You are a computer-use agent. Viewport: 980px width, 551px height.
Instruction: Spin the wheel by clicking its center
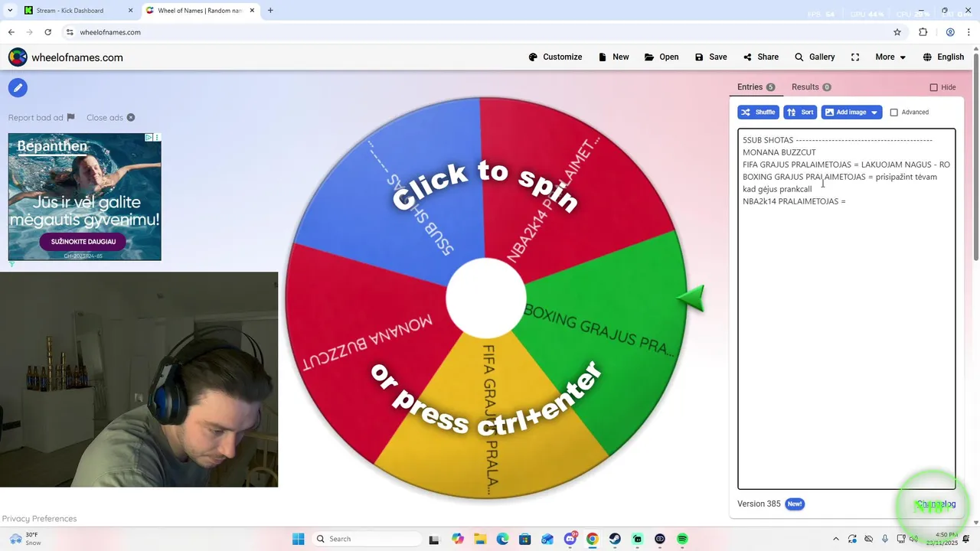(x=485, y=298)
